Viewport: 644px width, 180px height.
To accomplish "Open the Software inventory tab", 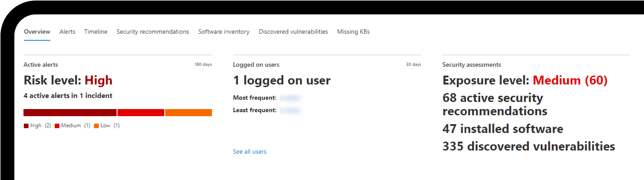I will (x=224, y=31).
